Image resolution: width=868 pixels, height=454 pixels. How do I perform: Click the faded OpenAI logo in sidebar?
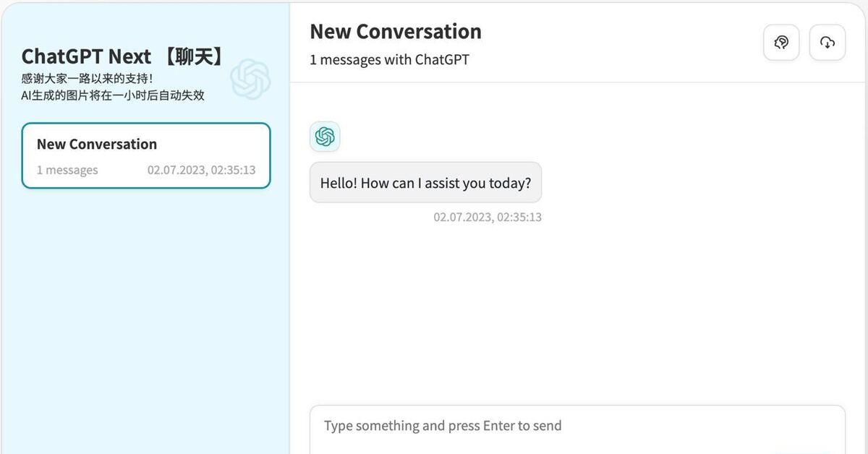[x=250, y=79]
